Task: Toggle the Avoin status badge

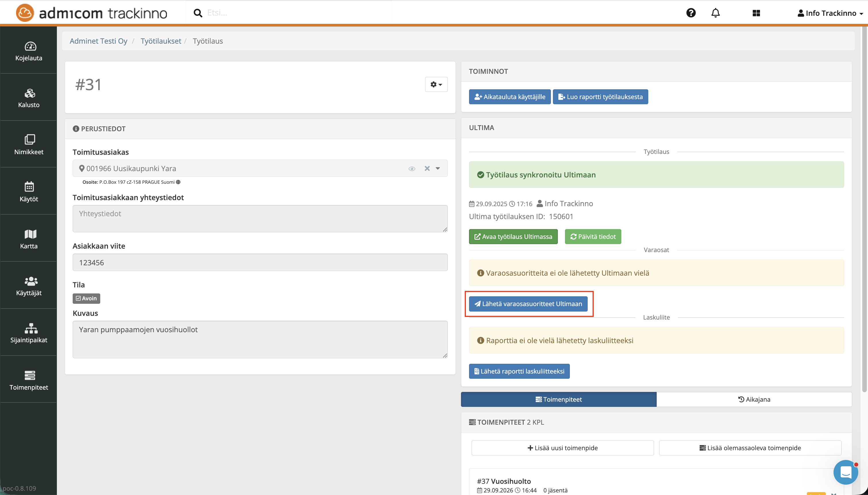Action: [86, 298]
